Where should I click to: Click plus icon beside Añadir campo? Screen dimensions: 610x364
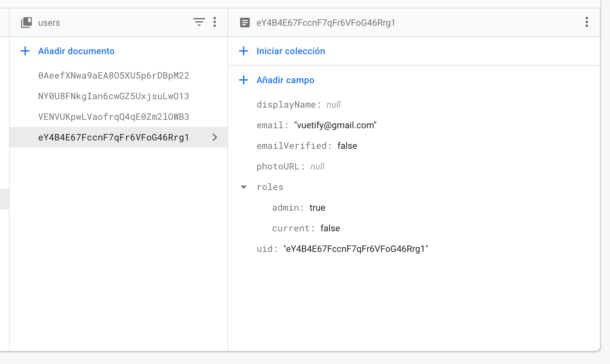coord(244,80)
